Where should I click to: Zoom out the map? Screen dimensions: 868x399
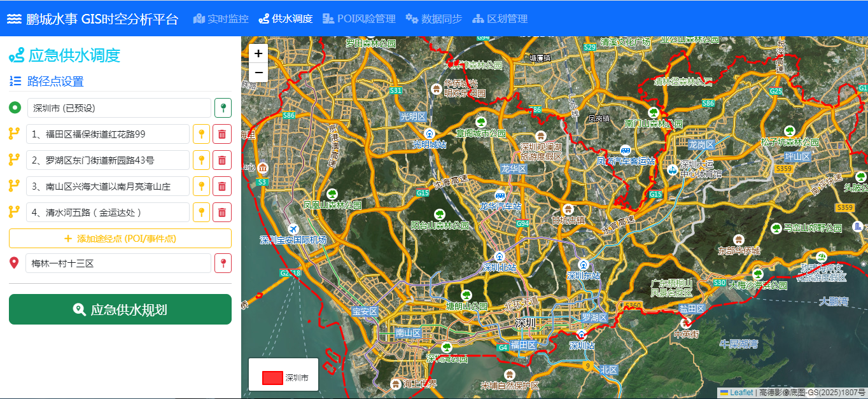(258, 73)
